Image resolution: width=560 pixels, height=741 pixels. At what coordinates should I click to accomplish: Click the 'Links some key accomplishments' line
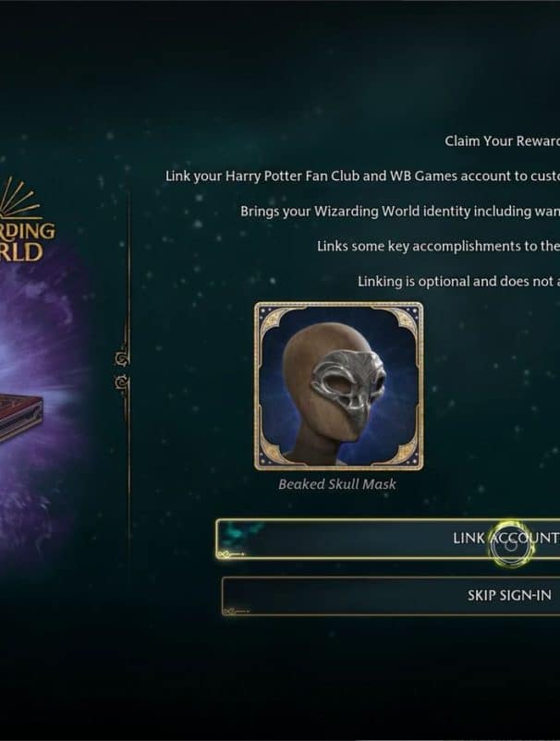[438, 246]
